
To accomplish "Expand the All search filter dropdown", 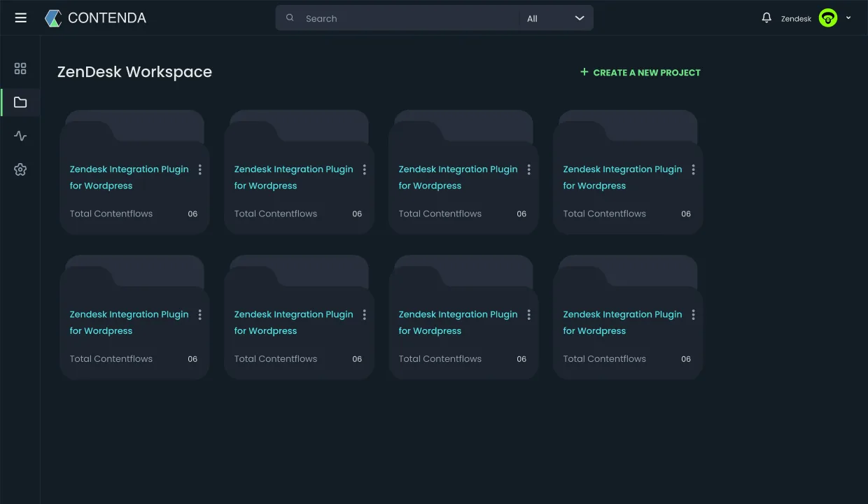I will [556, 18].
